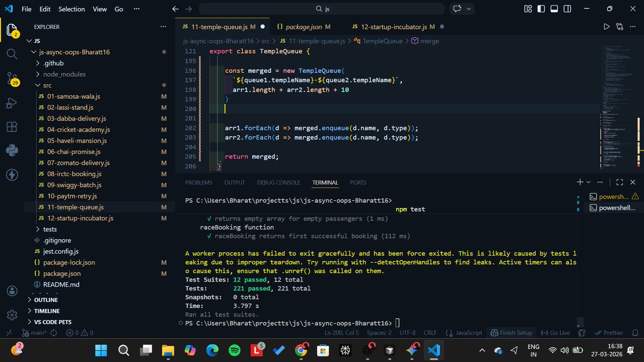Toggle the primary side bar layout button
This screenshot has width=644, height=362.
[541, 9]
